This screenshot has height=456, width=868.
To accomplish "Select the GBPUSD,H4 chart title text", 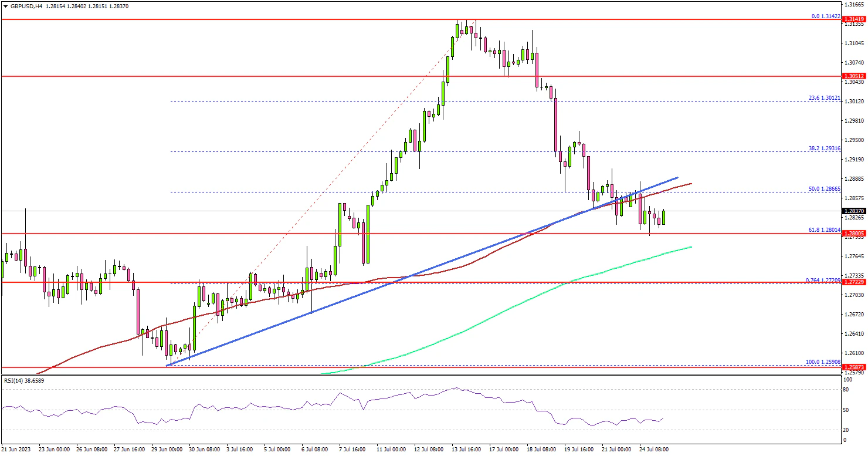I will click(x=27, y=6).
